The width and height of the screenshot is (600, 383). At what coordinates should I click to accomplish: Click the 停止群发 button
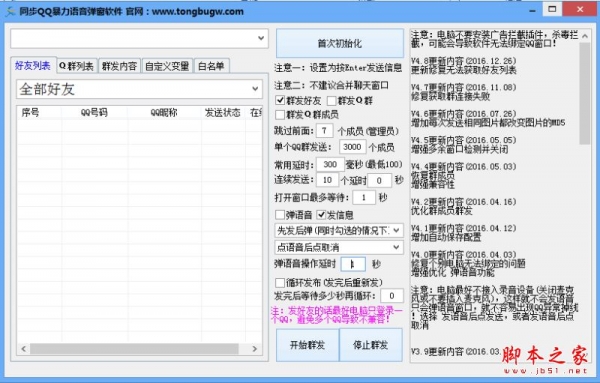[371, 345]
